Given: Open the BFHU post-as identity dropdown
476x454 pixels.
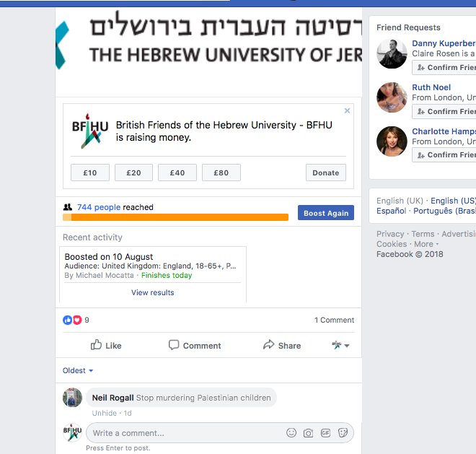Looking at the screenshot, I should 340,345.
